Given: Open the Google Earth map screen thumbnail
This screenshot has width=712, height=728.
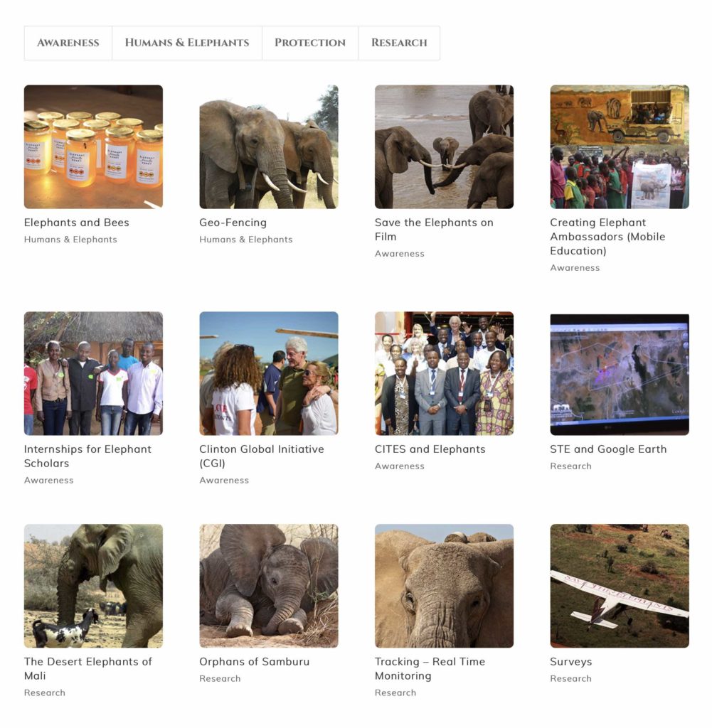Looking at the screenshot, I should 620,373.
